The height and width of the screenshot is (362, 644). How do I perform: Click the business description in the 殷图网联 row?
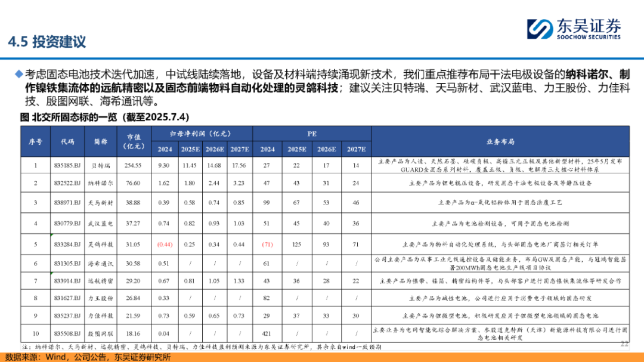click(500, 333)
